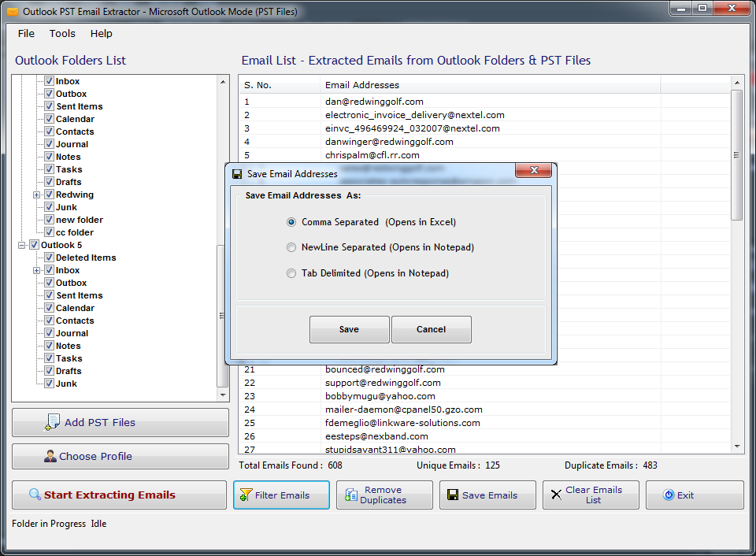756x556 pixels.
Task: Open the File menu
Action: [x=26, y=34]
